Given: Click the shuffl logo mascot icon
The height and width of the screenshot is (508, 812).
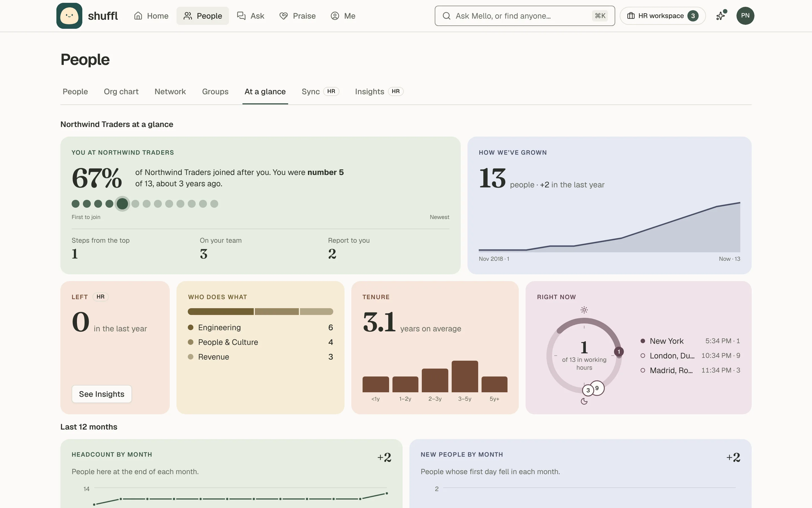Looking at the screenshot, I should (69, 16).
